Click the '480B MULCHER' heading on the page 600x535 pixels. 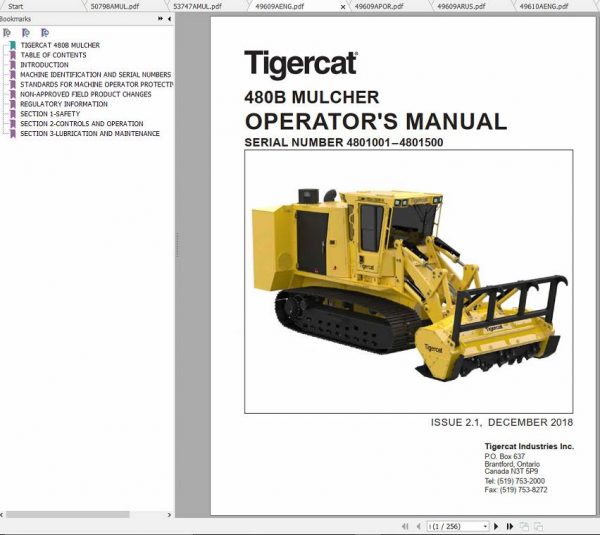click(311, 98)
